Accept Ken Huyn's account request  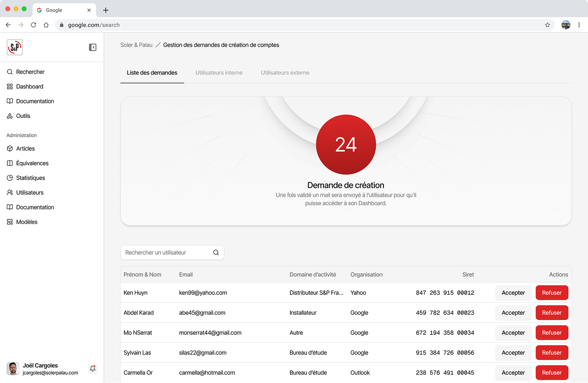pyautogui.click(x=513, y=293)
